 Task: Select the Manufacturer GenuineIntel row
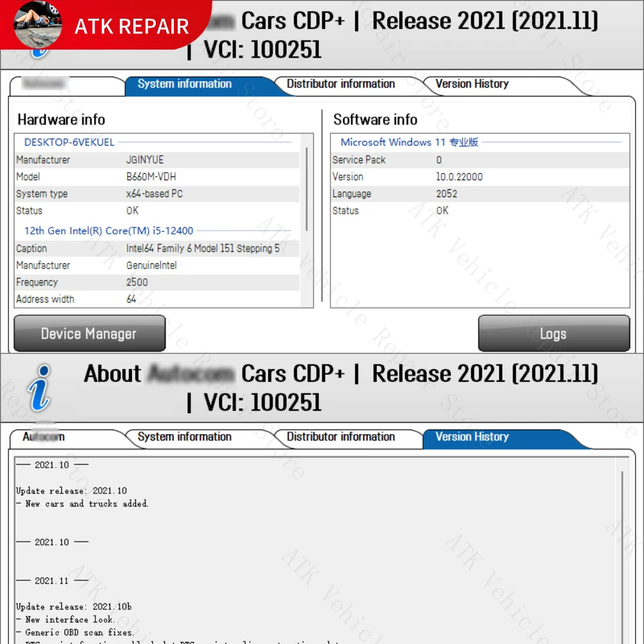pyautogui.click(x=158, y=266)
